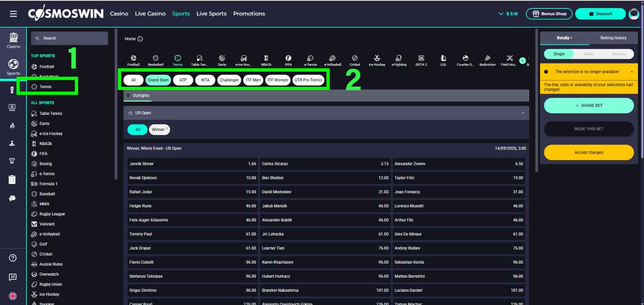Open the hamburger menu

(13, 14)
